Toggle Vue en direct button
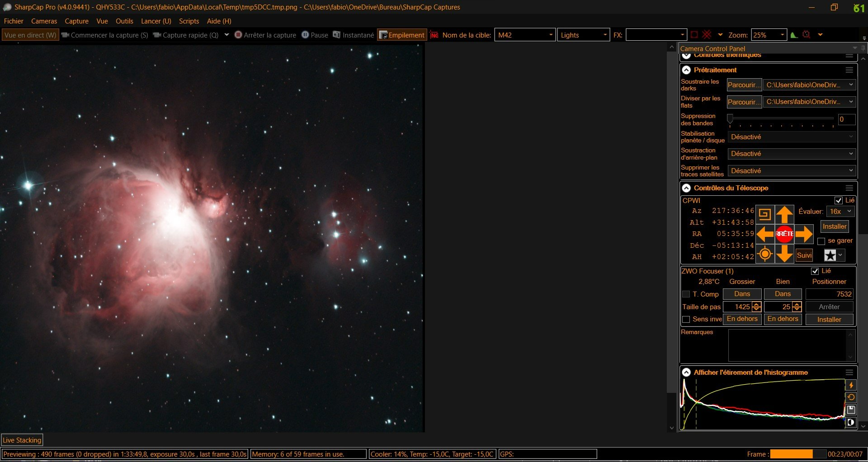This screenshot has width=868, height=462. [x=30, y=35]
